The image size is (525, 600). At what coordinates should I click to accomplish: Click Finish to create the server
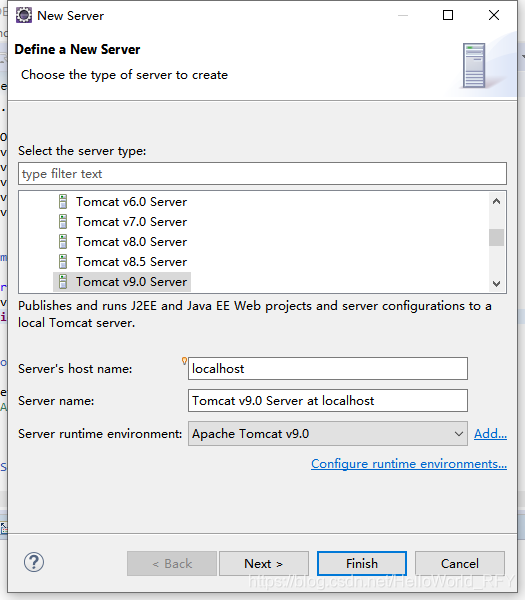point(362,564)
